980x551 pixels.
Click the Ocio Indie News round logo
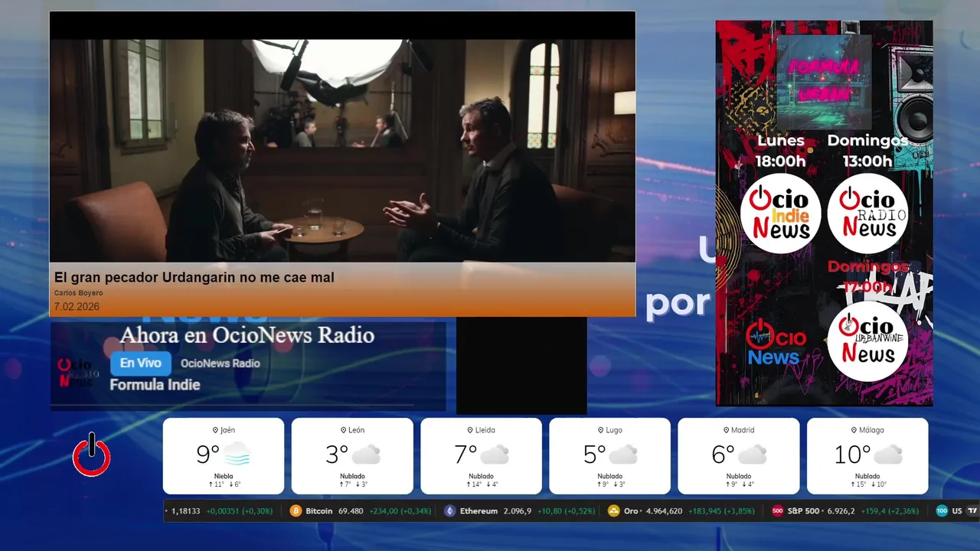point(780,214)
